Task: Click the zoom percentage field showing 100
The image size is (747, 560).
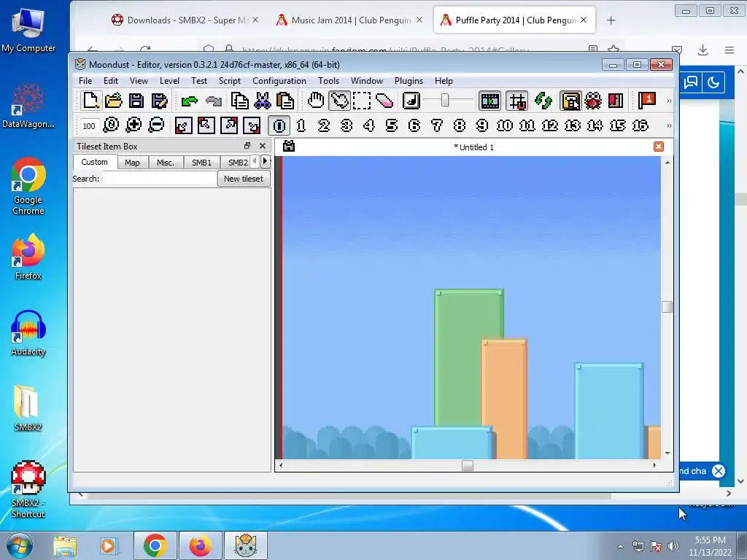Action: tap(89, 126)
